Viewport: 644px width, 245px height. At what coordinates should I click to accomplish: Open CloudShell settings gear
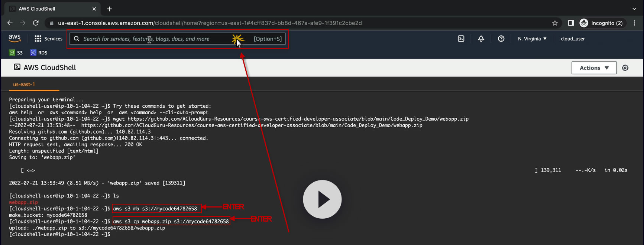click(x=625, y=68)
